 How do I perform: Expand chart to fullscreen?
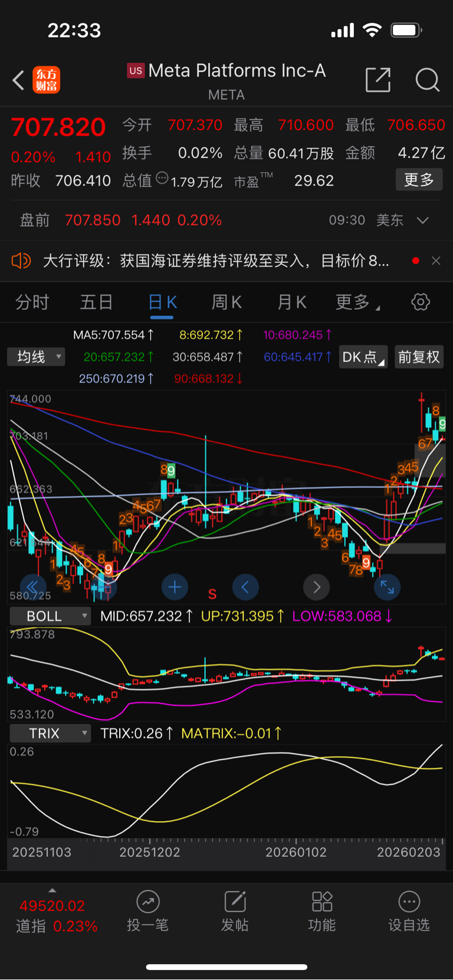click(387, 587)
